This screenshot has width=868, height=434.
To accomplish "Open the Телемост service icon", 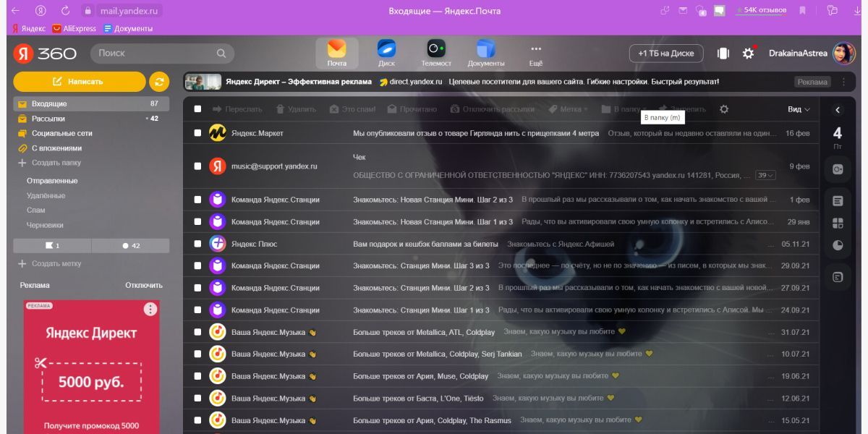I will click(x=436, y=53).
